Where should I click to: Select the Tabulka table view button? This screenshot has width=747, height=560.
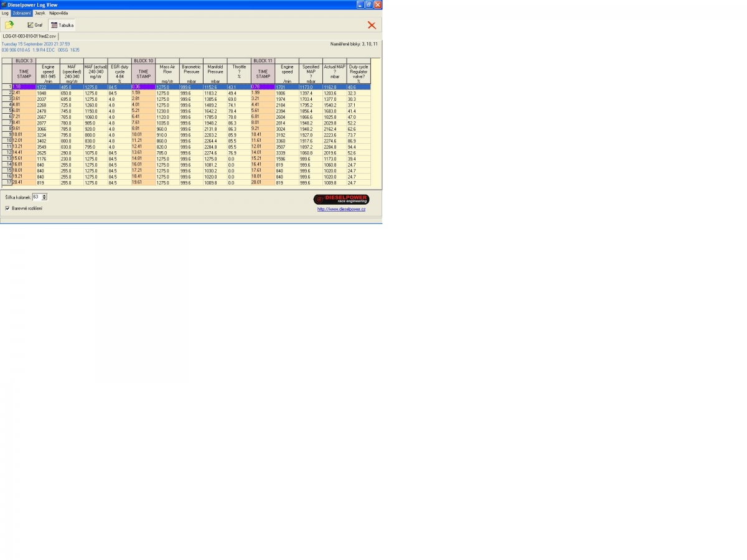point(62,26)
